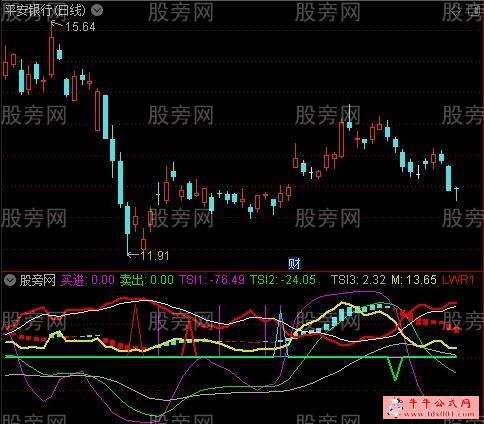Click the 财 financial marker icon
Image resolution: width=484 pixels, height=424 pixels.
click(x=294, y=263)
